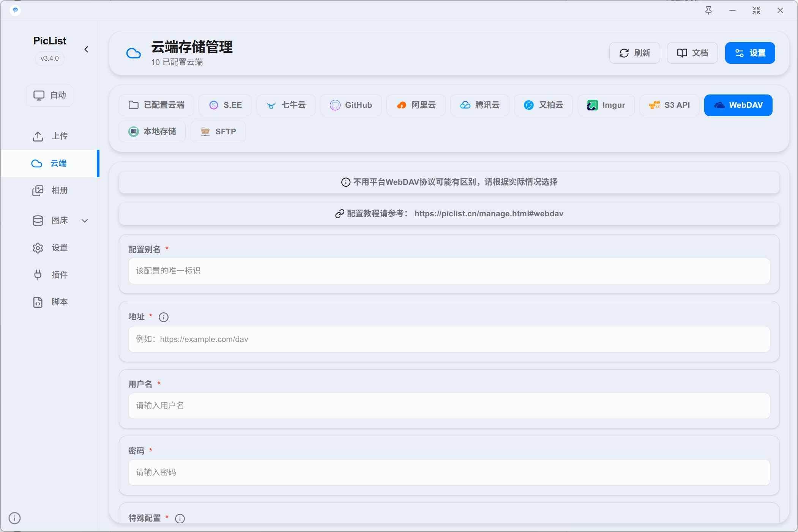Viewport: 798px width, 532px height.
Task: Pin the window with the pushpin icon
Action: tap(708, 10)
